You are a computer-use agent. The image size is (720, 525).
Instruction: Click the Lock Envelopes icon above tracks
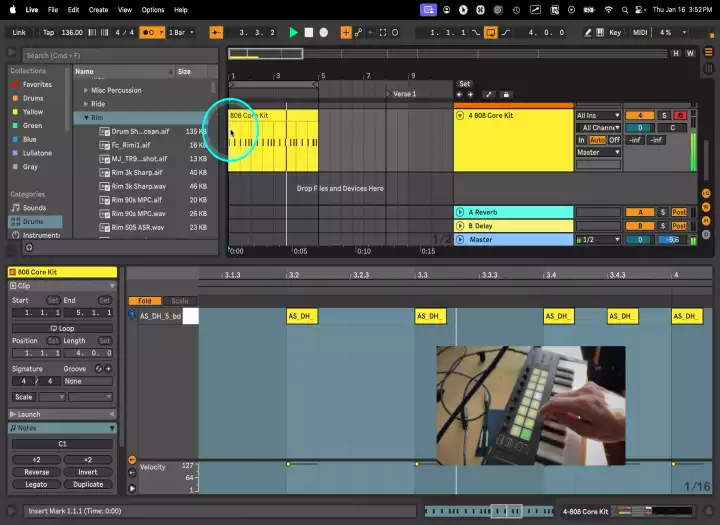506,95
